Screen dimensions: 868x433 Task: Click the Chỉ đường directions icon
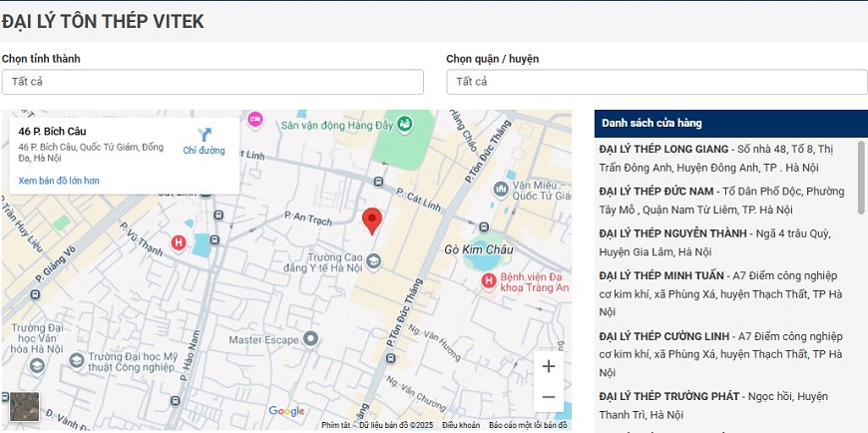tap(205, 135)
